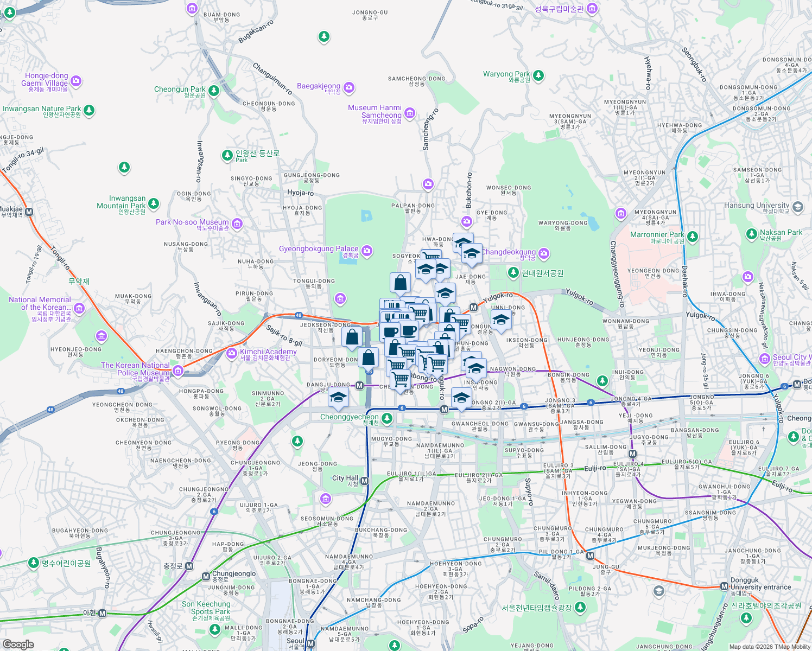This screenshot has width=812, height=651.
Task: Click the shopping bag marker near Sogyeok-dong
Action: 400,282
